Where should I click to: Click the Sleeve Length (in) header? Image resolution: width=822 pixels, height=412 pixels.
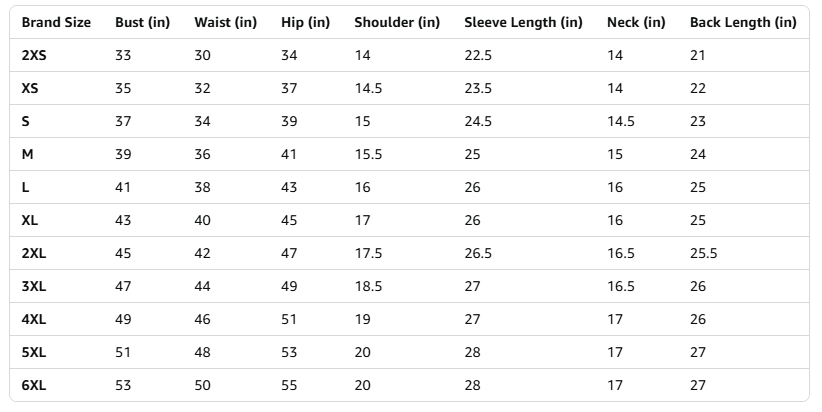[523, 22]
